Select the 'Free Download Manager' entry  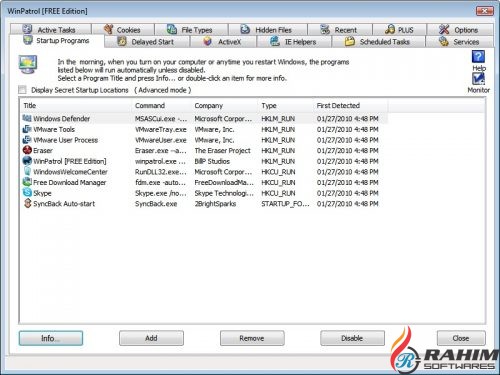click(70, 183)
